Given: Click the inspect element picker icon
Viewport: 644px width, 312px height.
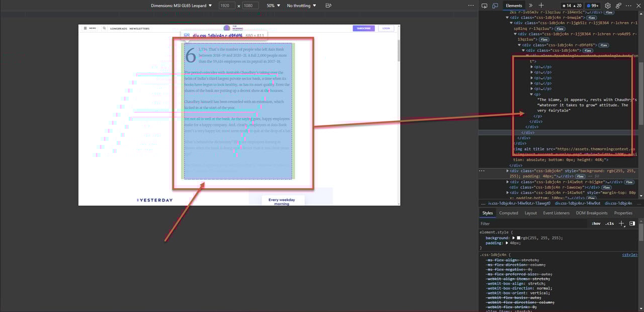Looking at the screenshot, I should click(485, 6).
